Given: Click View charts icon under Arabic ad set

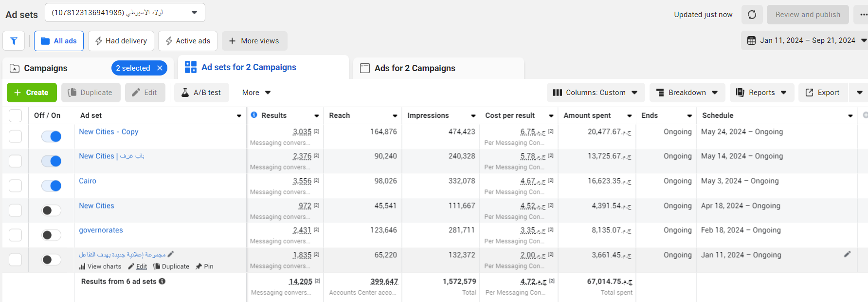Looking at the screenshot, I should coord(83,266).
